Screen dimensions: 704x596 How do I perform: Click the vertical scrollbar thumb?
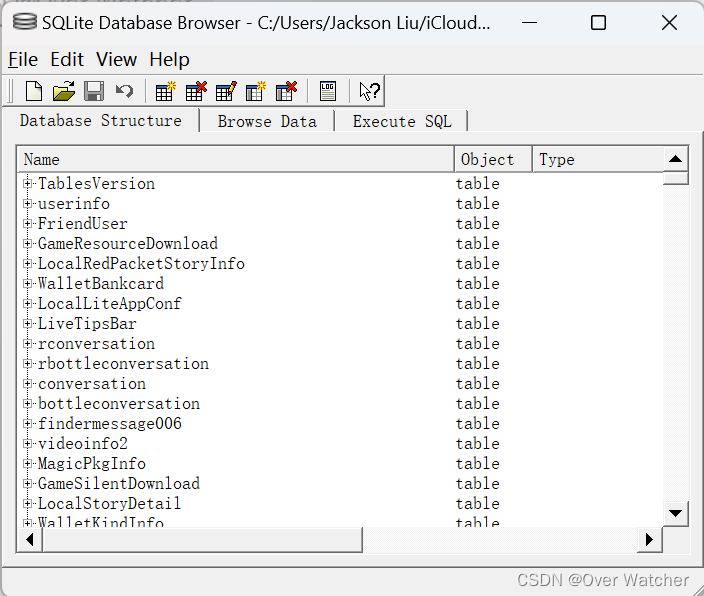pyautogui.click(x=675, y=178)
